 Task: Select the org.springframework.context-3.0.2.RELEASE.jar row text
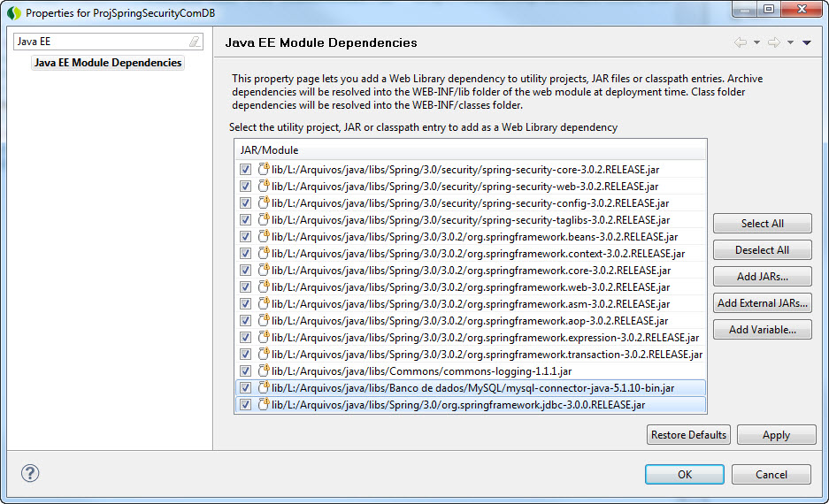[x=478, y=254]
